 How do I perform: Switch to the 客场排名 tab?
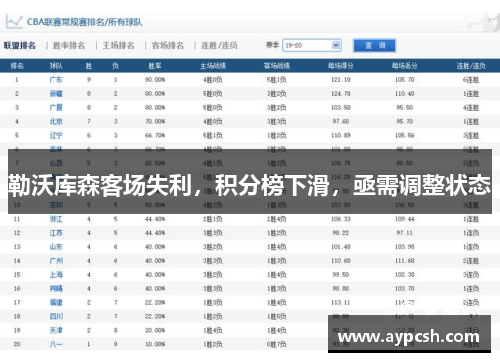[168, 45]
